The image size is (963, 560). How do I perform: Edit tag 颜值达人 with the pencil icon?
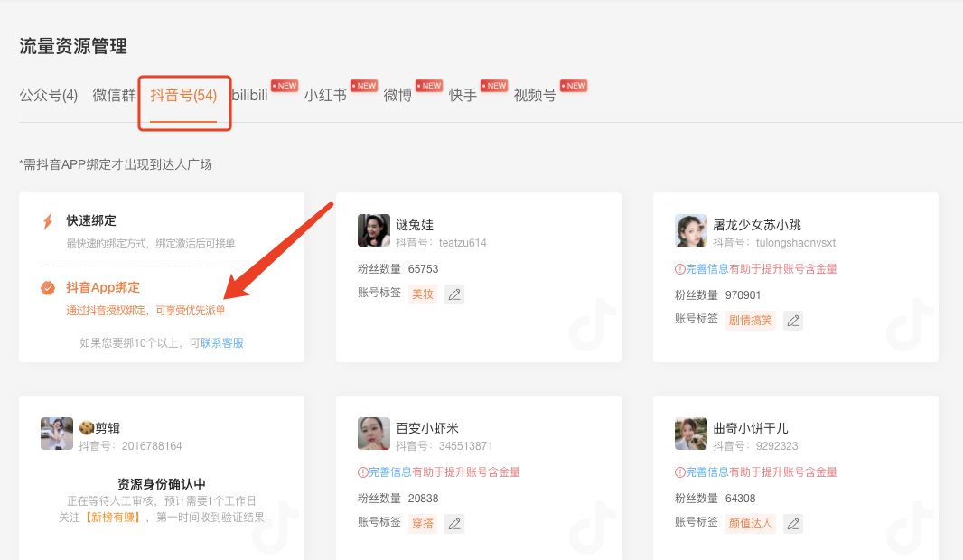click(793, 524)
